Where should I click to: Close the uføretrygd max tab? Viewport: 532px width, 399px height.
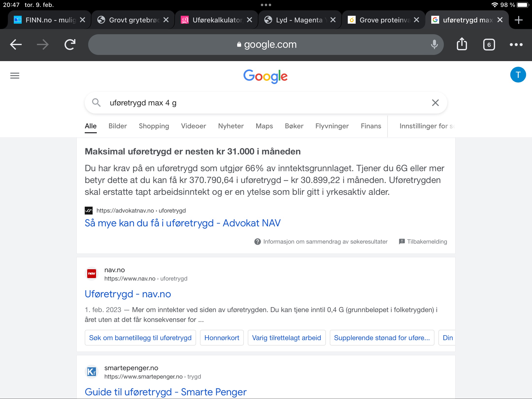[x=500, y=20]
